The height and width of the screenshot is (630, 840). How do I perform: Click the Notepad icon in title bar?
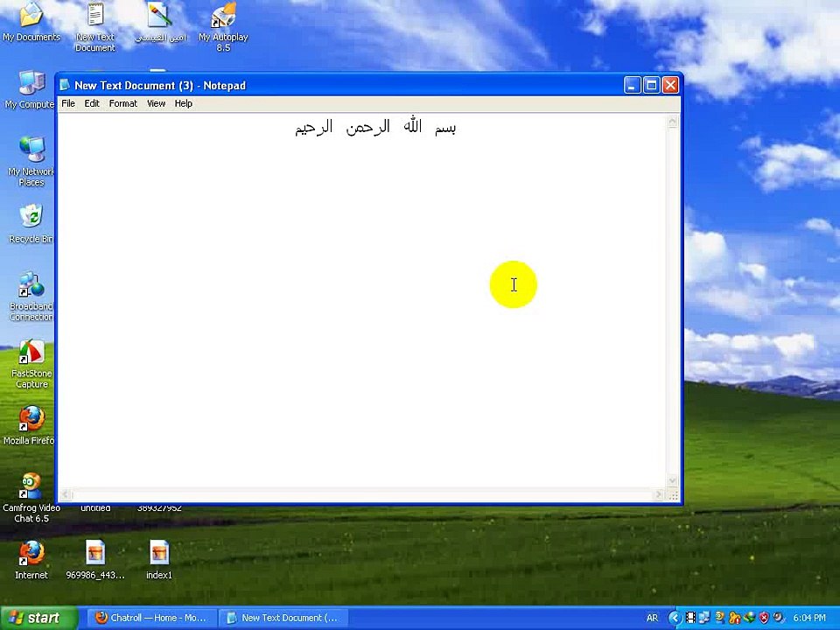pyautogui.click(x=65, y=85)
